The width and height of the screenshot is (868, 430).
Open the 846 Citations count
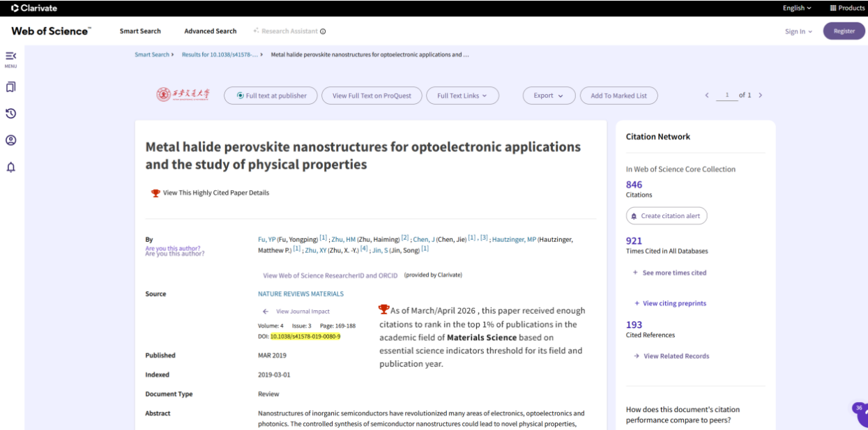(634, 185)
